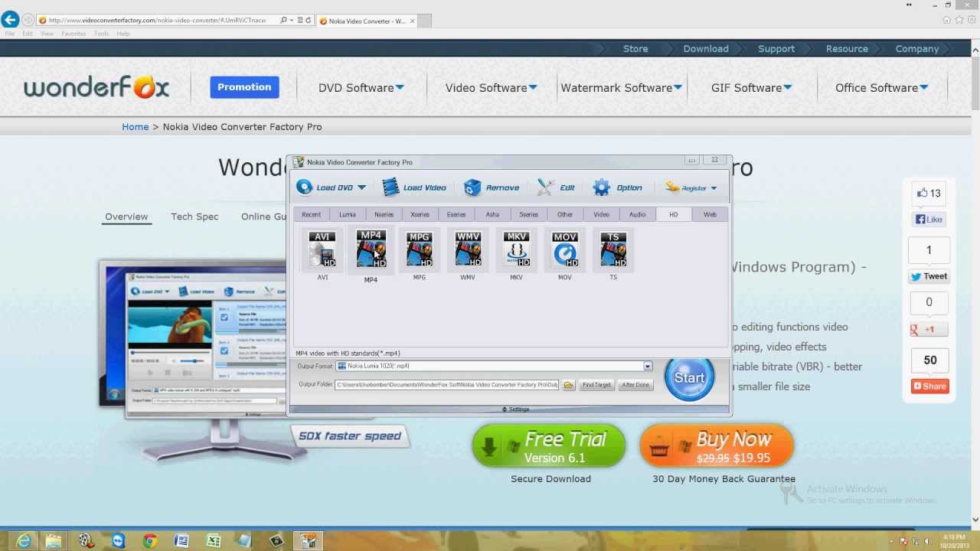Click the Twitter Tweet button
This screenshot has width=980, height=551.
[x=929, y=276]
